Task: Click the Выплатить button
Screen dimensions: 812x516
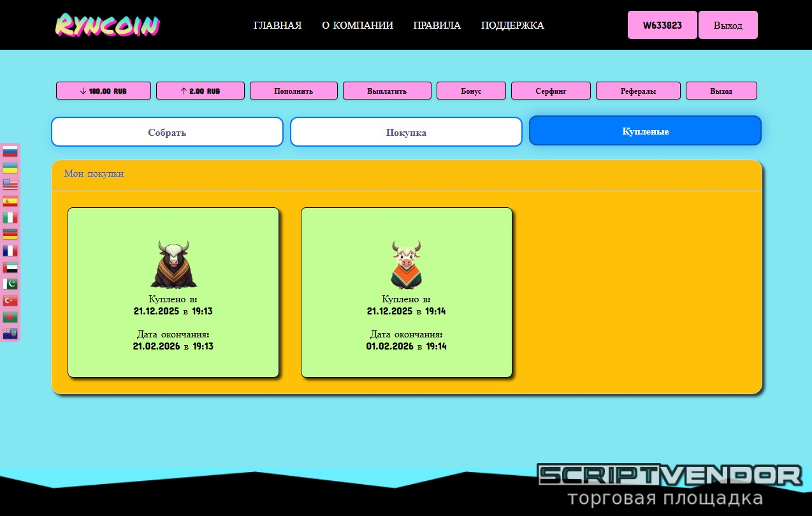Action: coord(387,91)
